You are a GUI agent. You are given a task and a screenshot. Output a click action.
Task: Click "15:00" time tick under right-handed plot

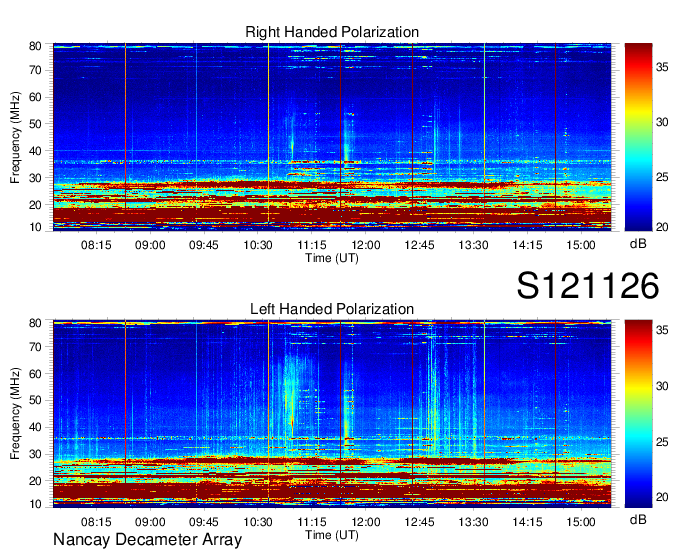coord(581,245)
